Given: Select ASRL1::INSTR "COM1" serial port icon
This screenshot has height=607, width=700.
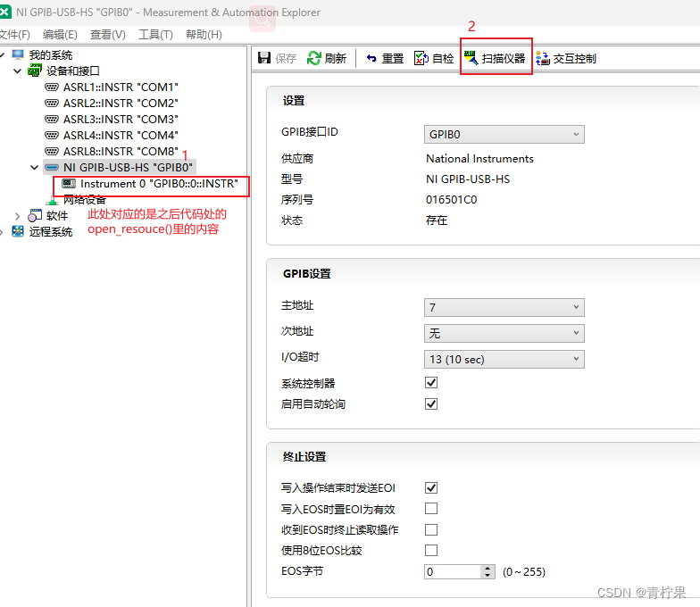Looking at the screenshot, I should (52, 87).
